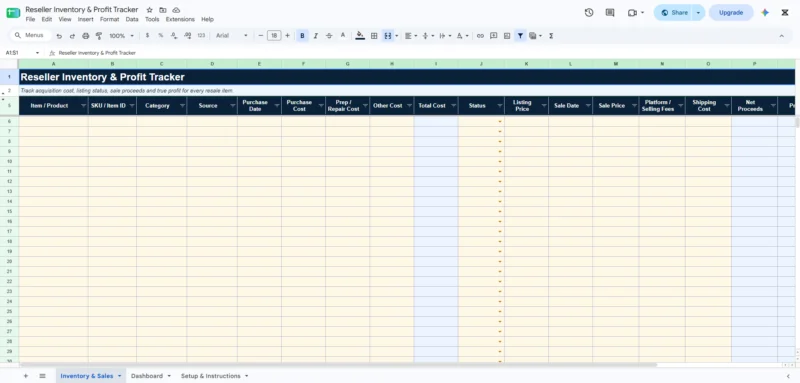
Task: Click the Upgrade button
Action: [731, 13]
